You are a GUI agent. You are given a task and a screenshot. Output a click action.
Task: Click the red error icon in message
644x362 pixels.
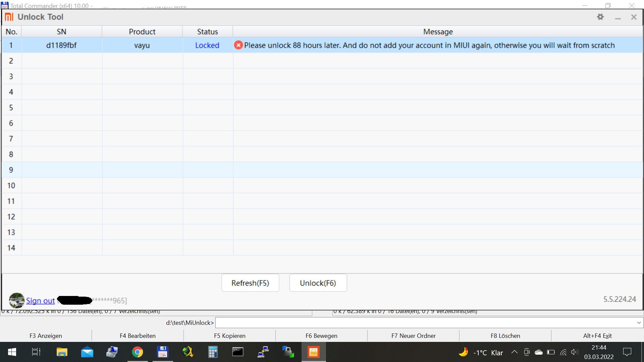click(x=238, y=45)
